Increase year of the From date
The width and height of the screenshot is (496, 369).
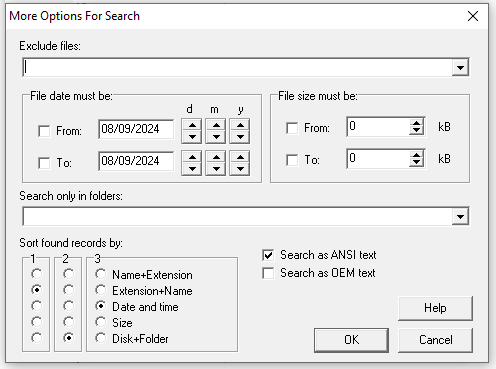click(x=240, y=125)
